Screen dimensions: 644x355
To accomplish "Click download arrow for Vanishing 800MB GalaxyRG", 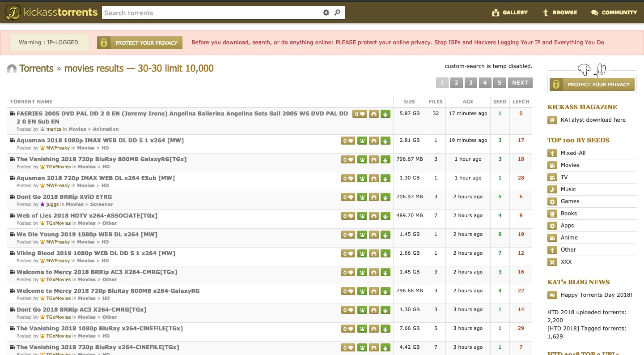I will click(x=386, y=159).
